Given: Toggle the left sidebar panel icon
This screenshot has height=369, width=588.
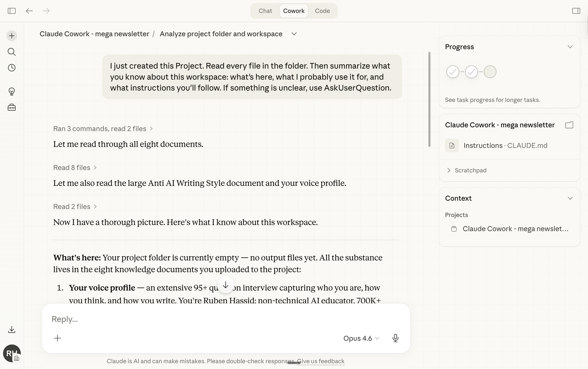Looking at the screenshot, I should pyautogui.click(x=12, y=11).
